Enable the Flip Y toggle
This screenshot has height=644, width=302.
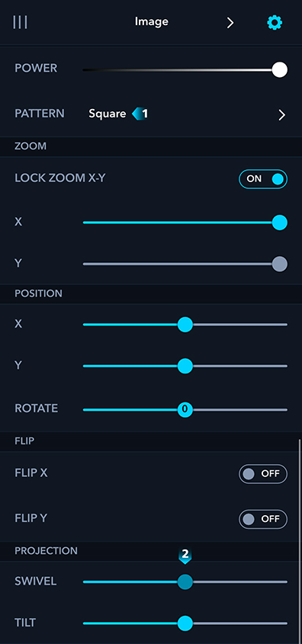(263, 519)
